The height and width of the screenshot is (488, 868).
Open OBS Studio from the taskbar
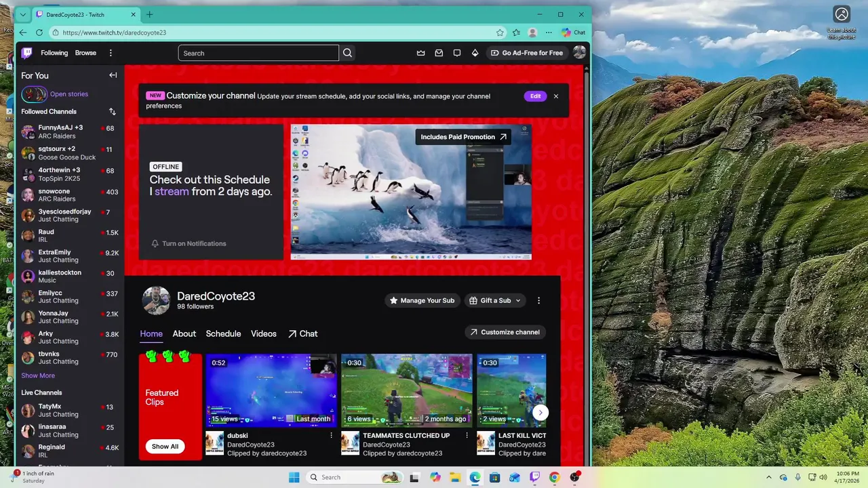coord(574,477)
